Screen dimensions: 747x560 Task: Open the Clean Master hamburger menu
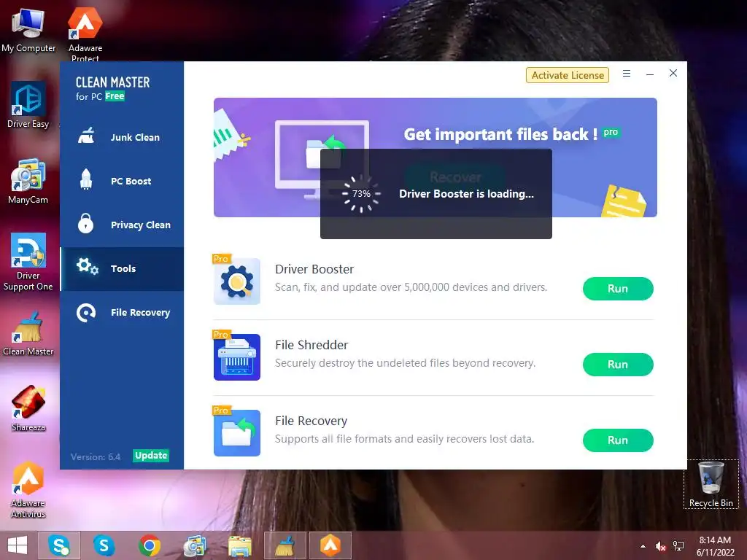click(627, 74)
